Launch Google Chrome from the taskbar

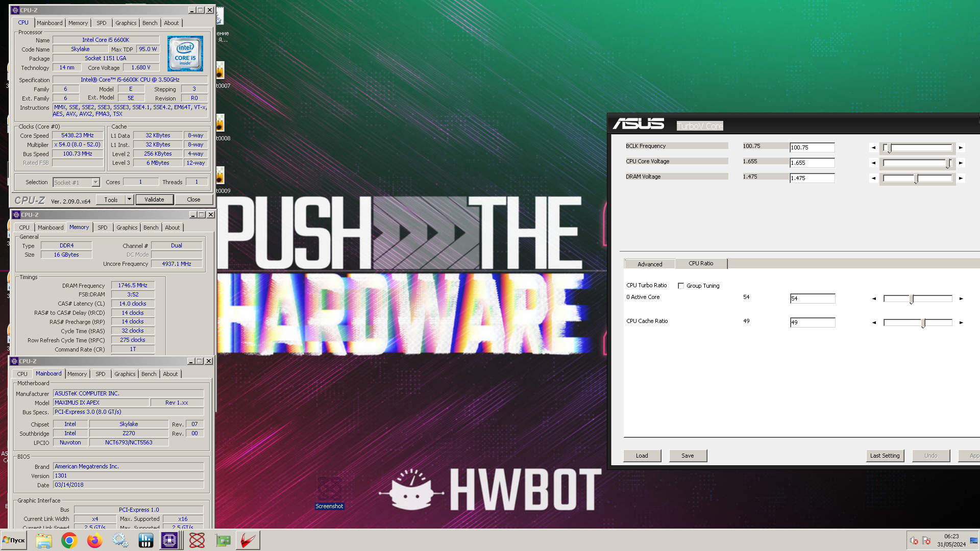click(x=69, y=540)
